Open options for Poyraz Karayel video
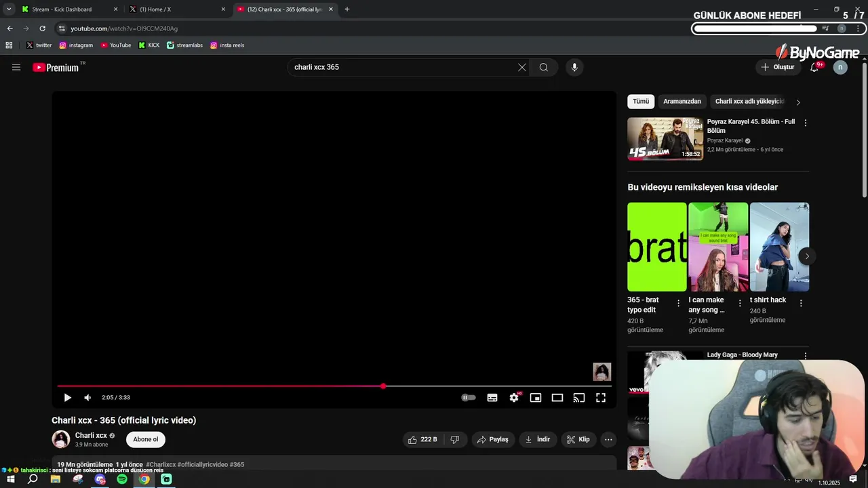Image resolution: width=868 pixels, height=488 pixels. point(806,123)
